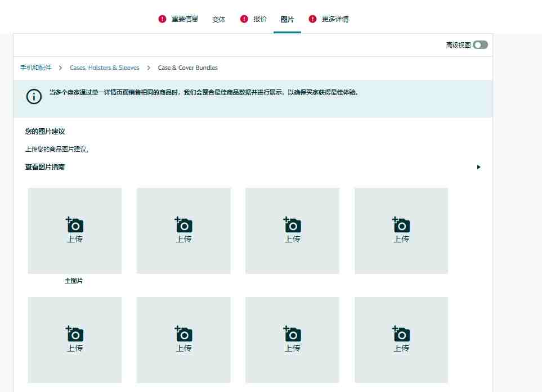
Task: Go to the 更多详情 tab
Action: point(335,19)
